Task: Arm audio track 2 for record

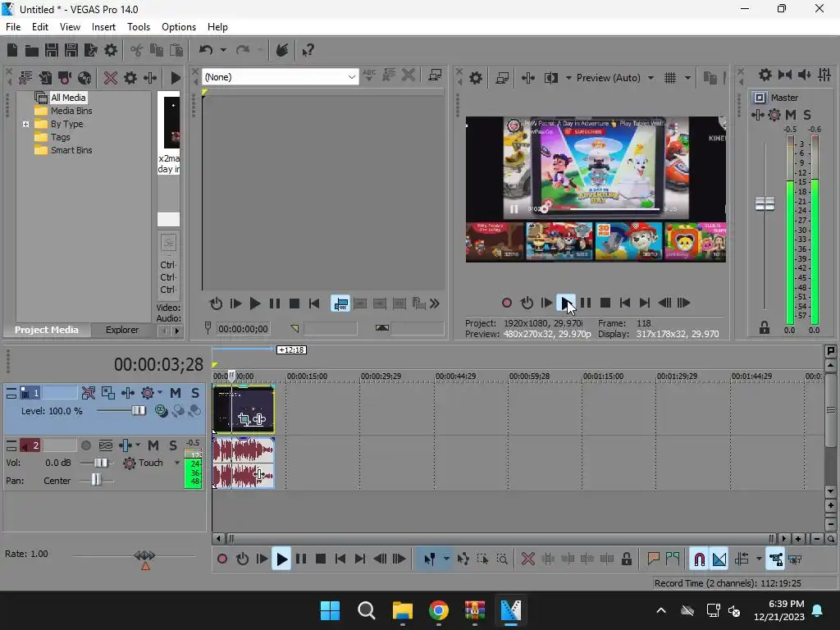Action: pyautogui.click(x=85, y=445)
